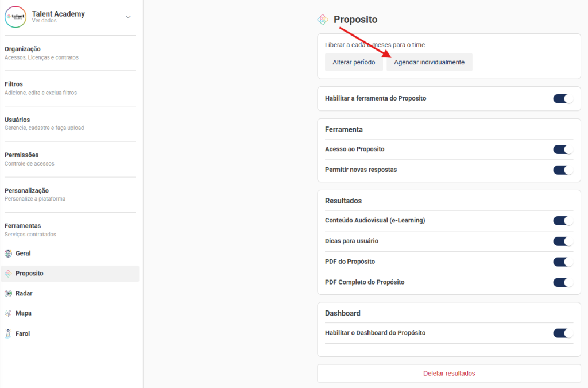Toggle Habilitar o Dashboard do Propósito

pos(563,333)
